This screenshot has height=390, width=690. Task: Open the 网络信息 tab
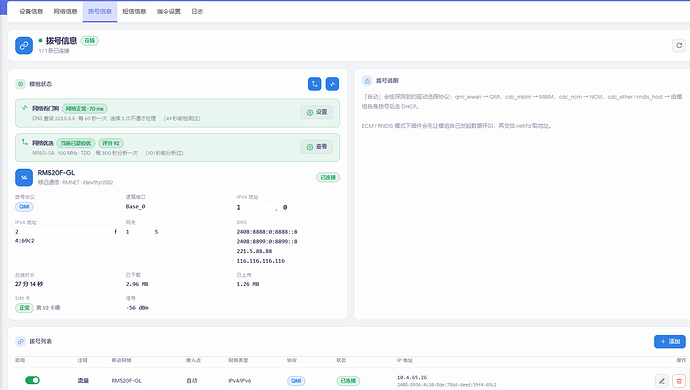(65, 11)
